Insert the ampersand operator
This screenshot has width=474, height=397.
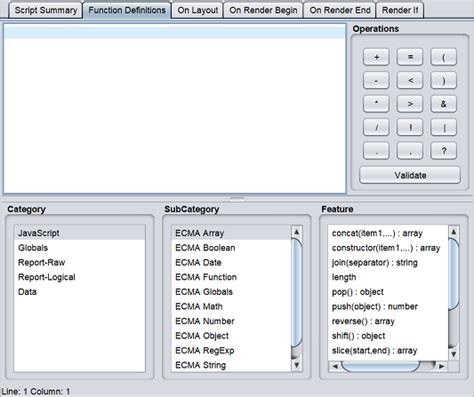click(x=444, y=104)
